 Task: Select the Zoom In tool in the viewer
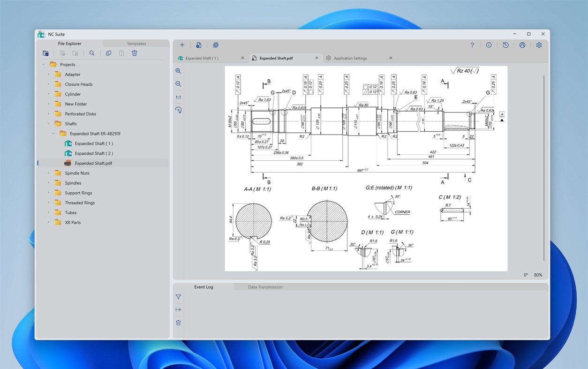click(x=178, y=71)
